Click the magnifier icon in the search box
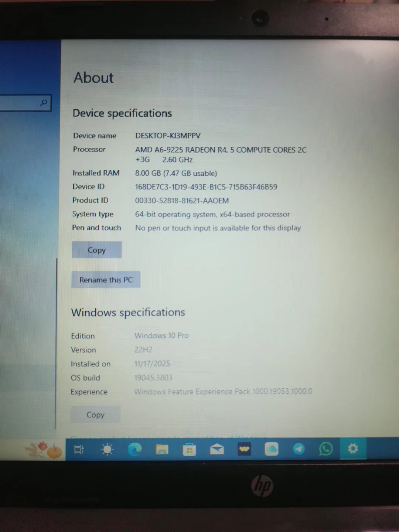 tap(44, 102)
